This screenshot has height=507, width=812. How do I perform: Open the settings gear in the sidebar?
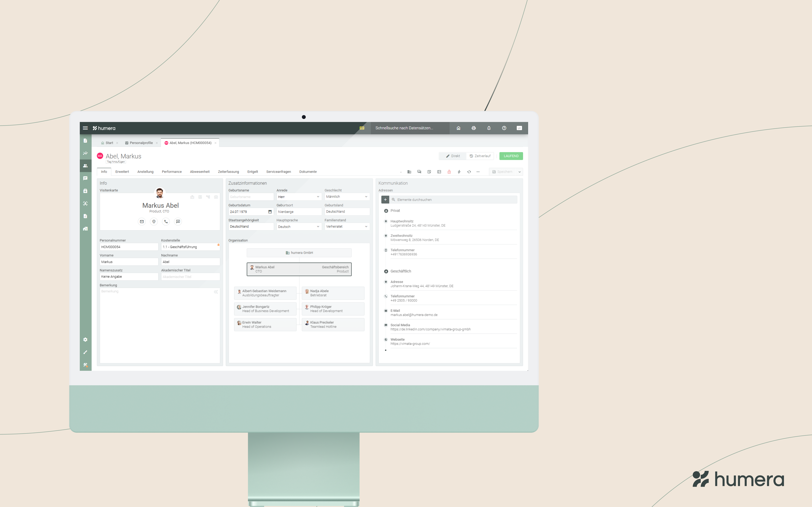point(85,340)
